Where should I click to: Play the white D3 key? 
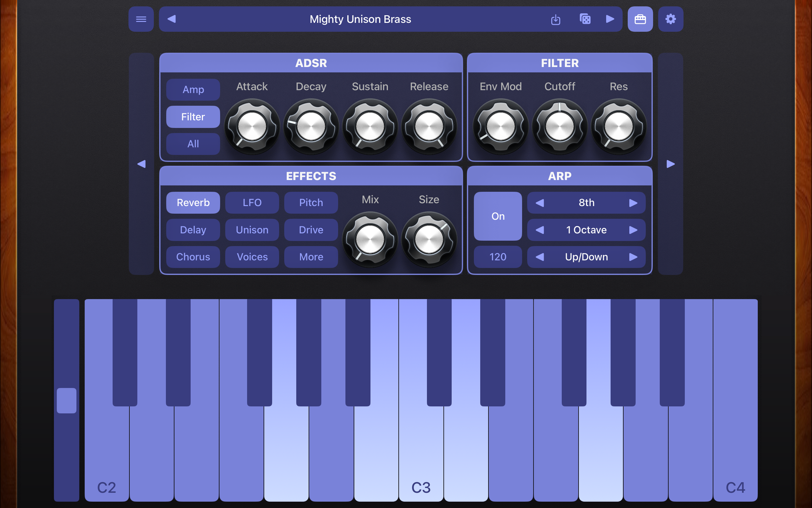click(x=466, y=454)
